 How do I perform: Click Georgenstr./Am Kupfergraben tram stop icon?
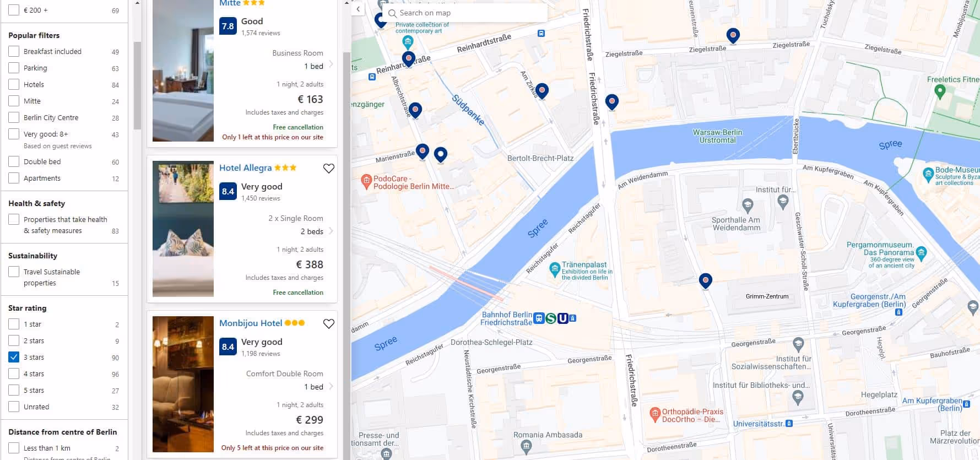[898, 312]
